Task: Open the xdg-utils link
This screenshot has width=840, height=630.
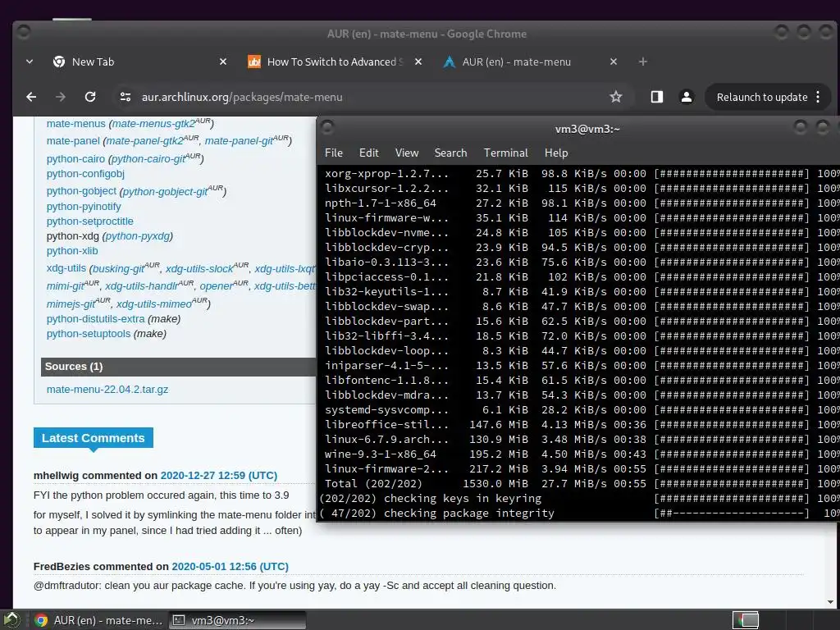Action: [x=66, y=268]
